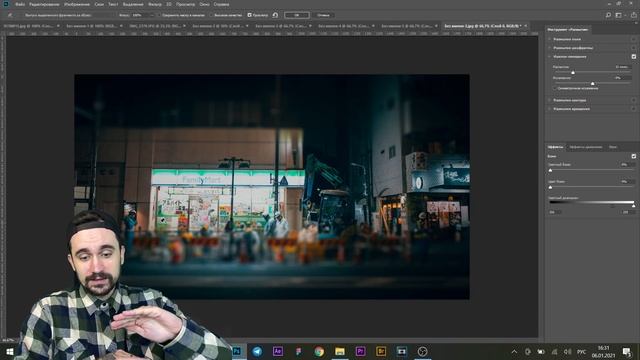Click the network icon in system tray
Viewport: 640px width, 360px height.
pos(554,351)
